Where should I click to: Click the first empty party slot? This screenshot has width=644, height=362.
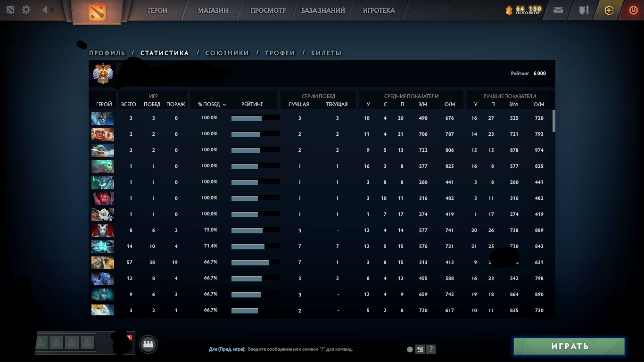tap(41, 342)
